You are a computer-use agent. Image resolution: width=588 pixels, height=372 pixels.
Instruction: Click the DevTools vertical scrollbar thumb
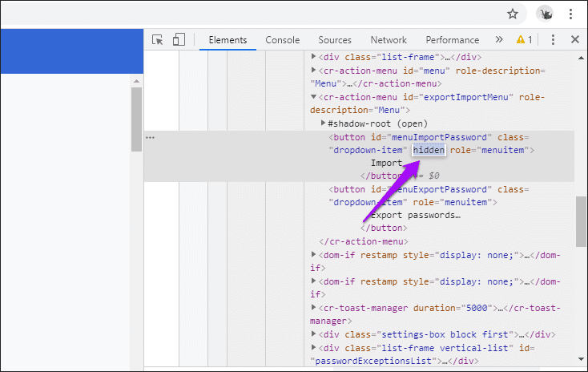point(581,221)
